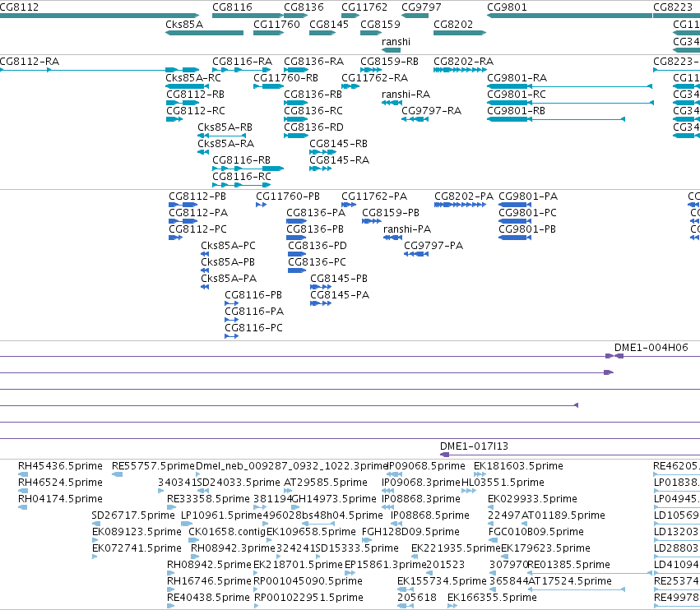The width and height of the screenshot is (700, 610).
Task: Select EST RH16746.5prime
Action: (x=209, y=581)
